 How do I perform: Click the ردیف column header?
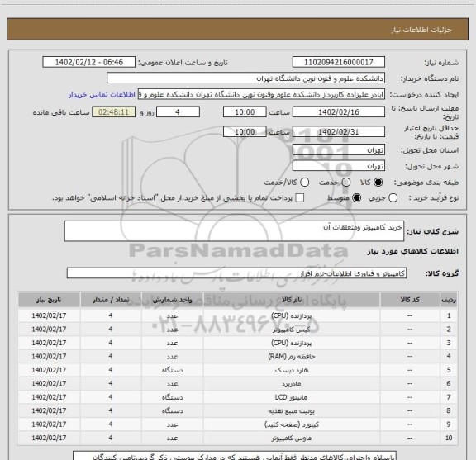click(449, 300)
